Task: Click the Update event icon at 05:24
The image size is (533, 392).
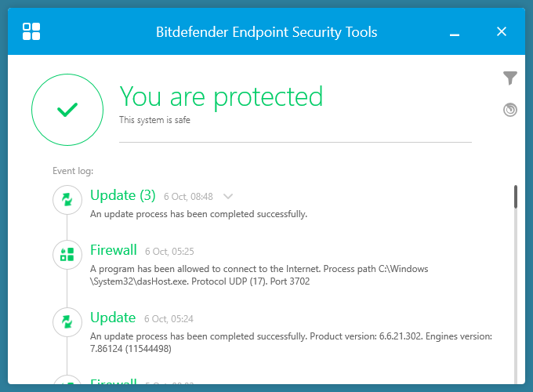Action: pos(67,321)
